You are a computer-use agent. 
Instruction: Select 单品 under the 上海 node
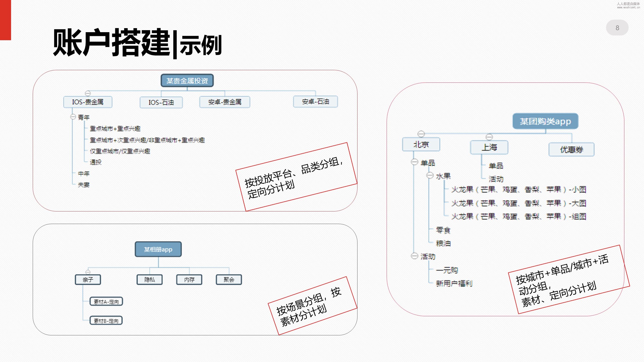496,166
